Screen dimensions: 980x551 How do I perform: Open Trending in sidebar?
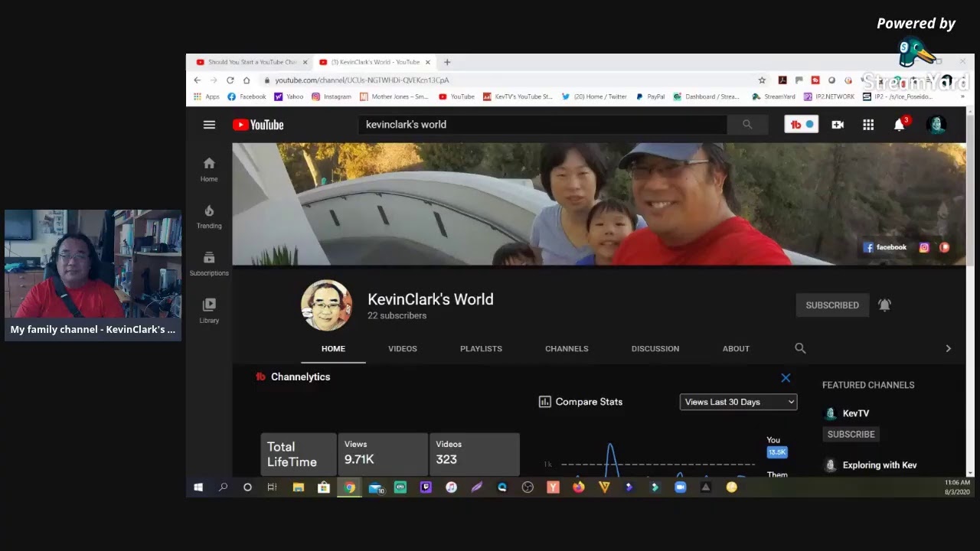(209, 217)
